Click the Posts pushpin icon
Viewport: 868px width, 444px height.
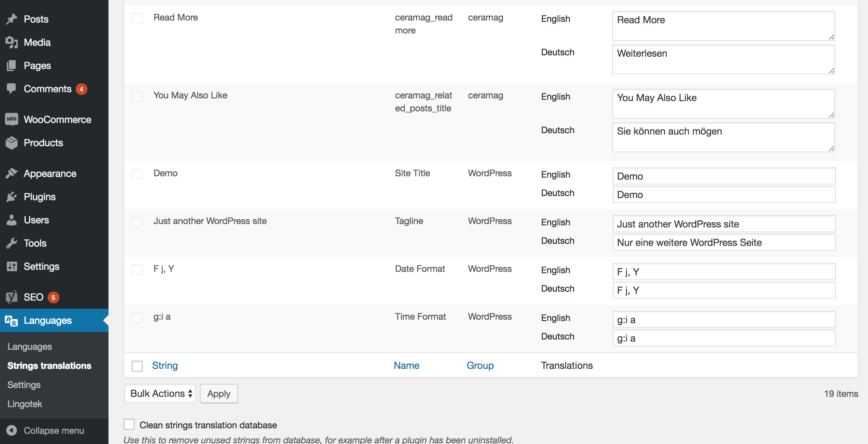click(12, 19)
